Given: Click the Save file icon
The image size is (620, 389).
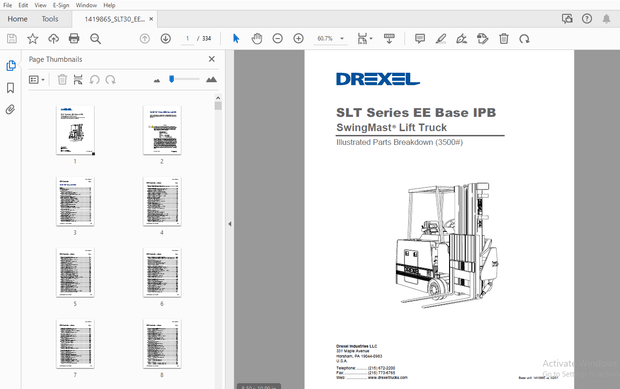Looking at the screenshot, I should pyautogui.click(x=12, y=38).
